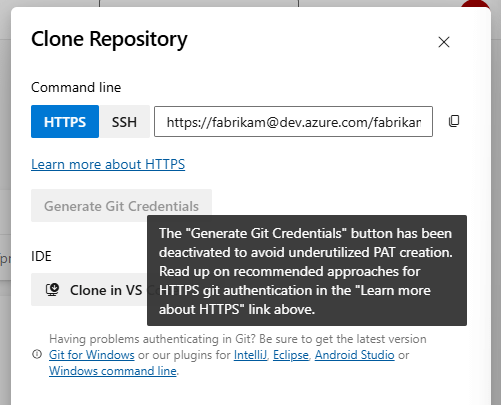Open the IntelliJ plugin link

(x=250, y=355)
